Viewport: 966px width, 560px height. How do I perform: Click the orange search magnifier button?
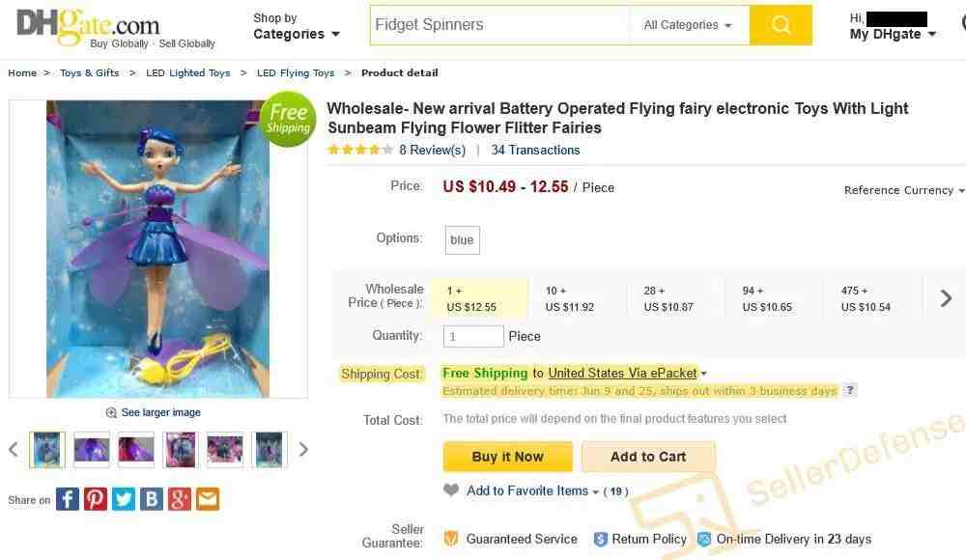point(781,25)
